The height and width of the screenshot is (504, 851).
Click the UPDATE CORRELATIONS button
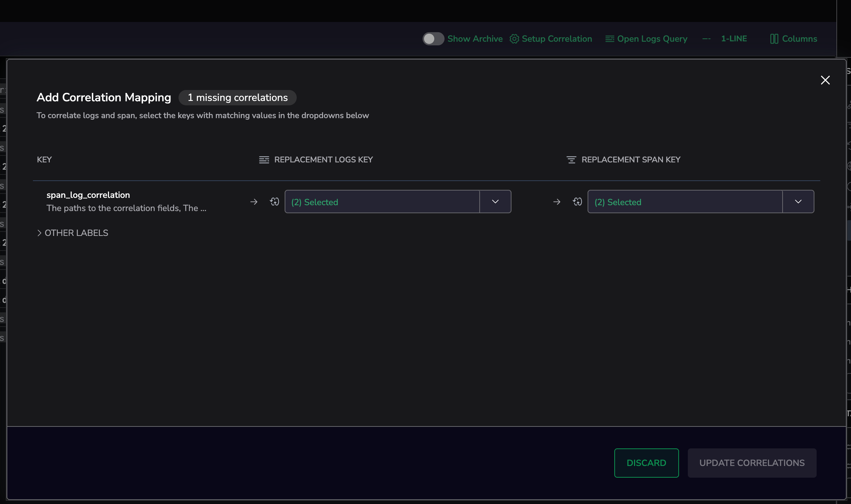(752, 463)
